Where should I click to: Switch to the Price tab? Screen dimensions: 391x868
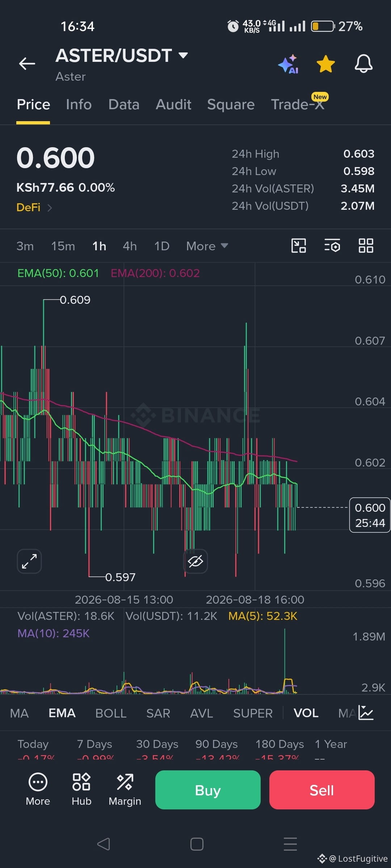click(33, 105)
